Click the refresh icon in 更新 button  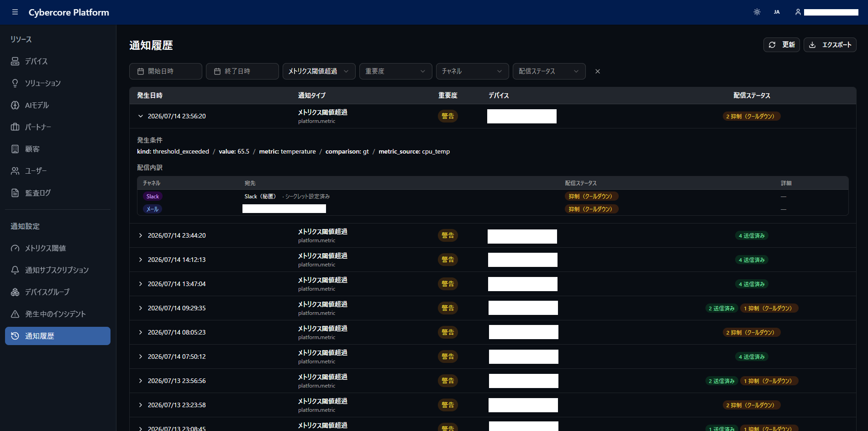[x=772, y=45]
